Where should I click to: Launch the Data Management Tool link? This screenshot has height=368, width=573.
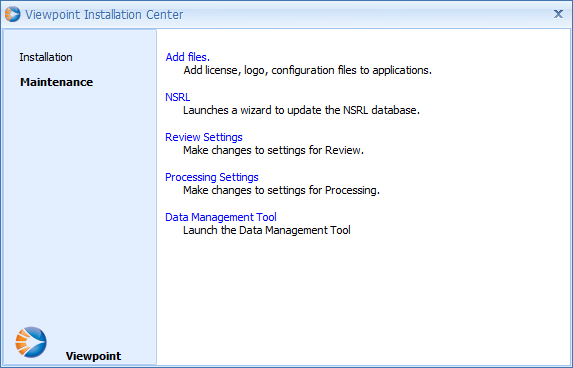(x=221, y=217)
